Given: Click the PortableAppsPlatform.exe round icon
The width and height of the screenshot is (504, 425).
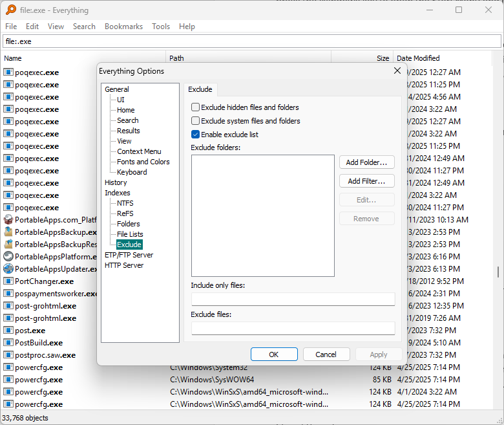Looking at the screenshot, I should 8,256.
